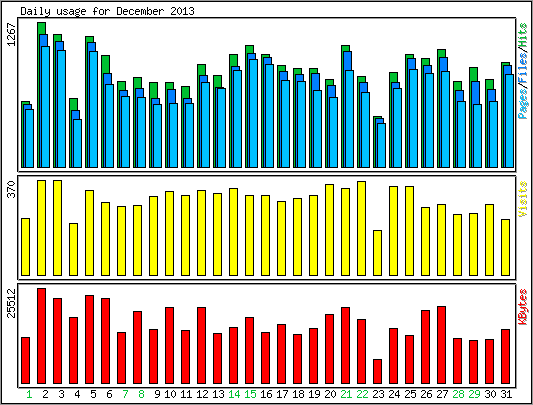This screenshot has width=533, height=405.
Task: Click green day label 21 on bottom axis
Action: pos(346,394)
